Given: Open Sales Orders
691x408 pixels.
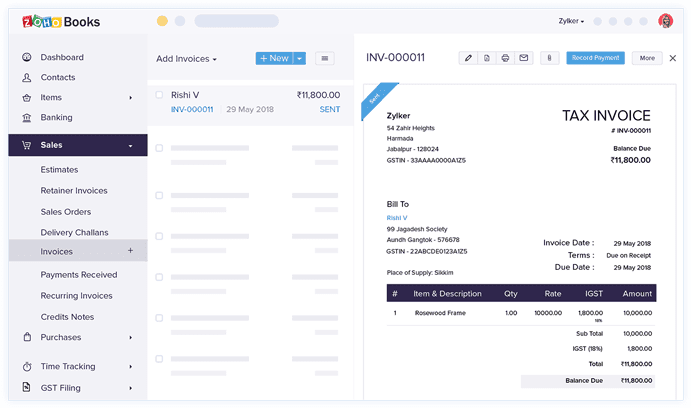Looking at the screenshot, I should click(x=66, y=212).
